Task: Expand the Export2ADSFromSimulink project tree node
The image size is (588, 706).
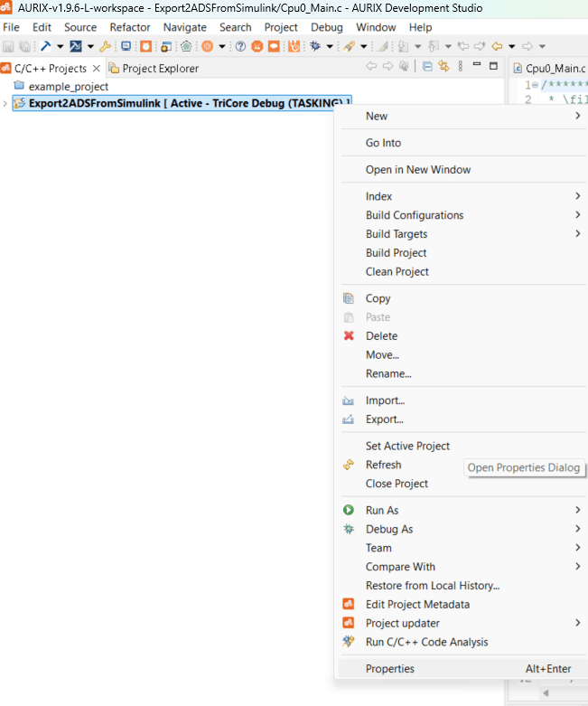Action: [6, 103]
